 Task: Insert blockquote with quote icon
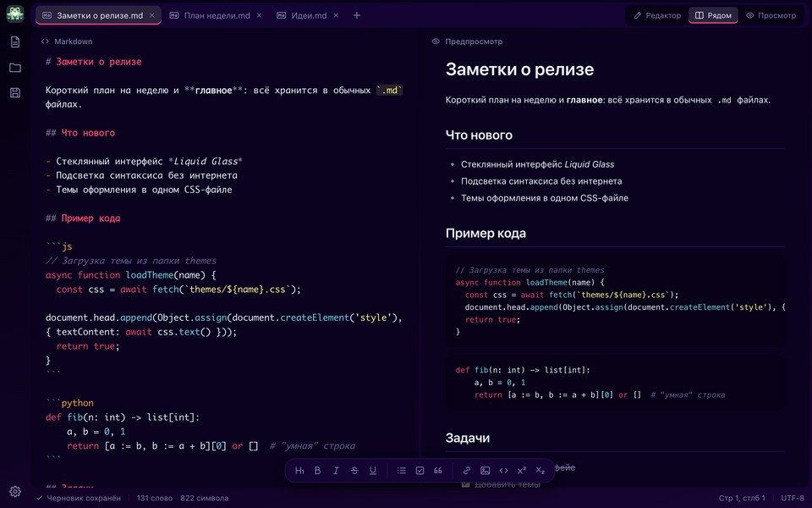coord(438,471)
